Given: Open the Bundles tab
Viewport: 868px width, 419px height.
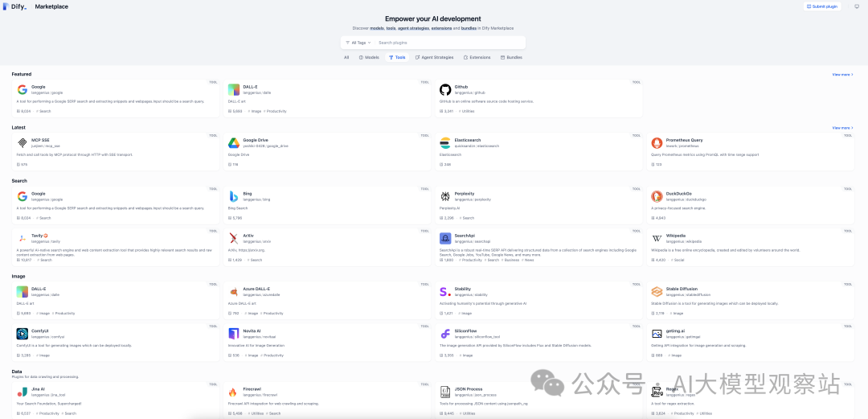Looking at the screenshot, I should click(x=511, y=57).
